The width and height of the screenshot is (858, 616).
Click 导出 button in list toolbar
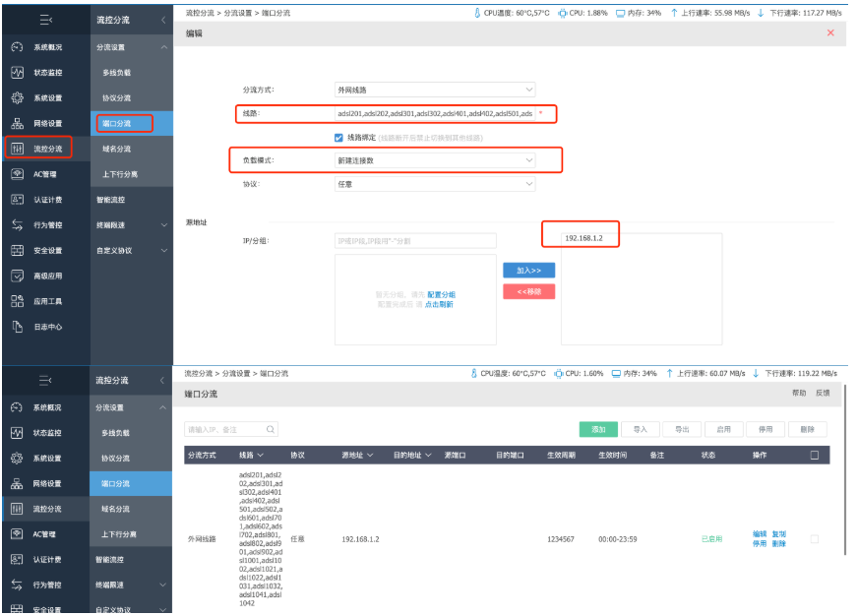pyautogui.click(x=682, y=429)
